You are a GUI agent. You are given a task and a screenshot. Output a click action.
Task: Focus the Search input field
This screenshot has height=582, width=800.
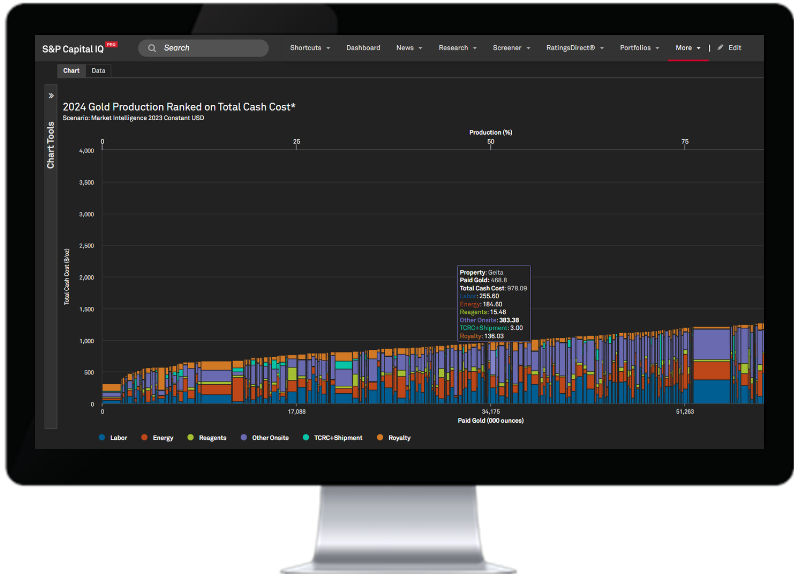(203, 48)
